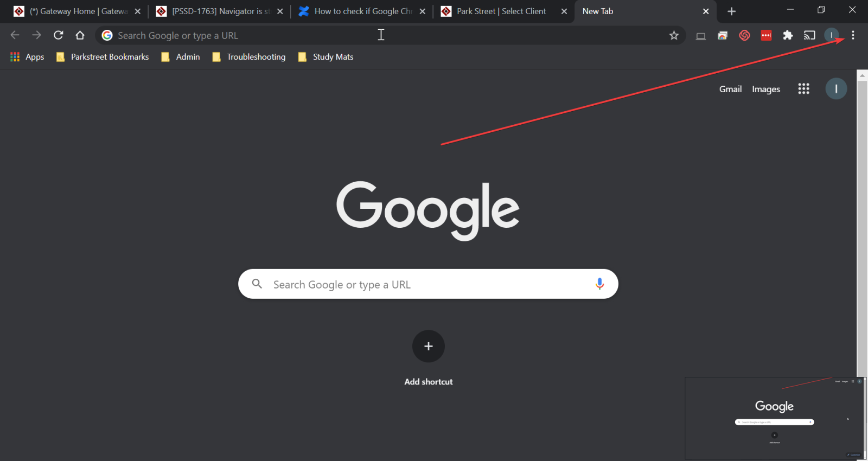Viewport: 868px width, 461px height.
Task: Expand the Admin bookmarks folder
Action: pyautogui.click(x=181, y=57)
